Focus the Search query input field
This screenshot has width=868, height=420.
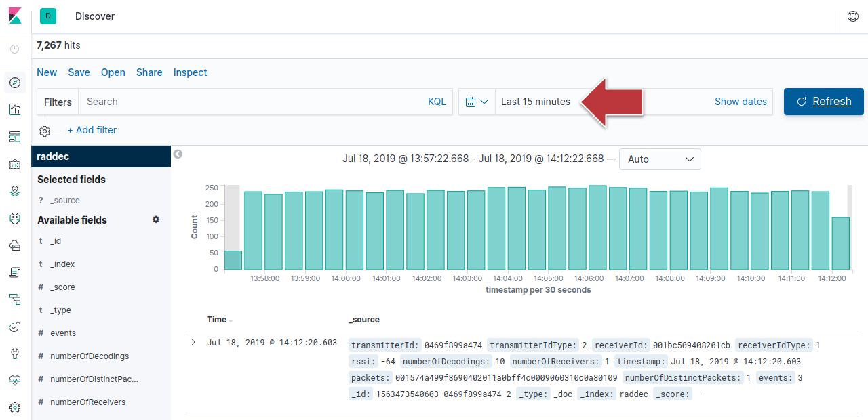tap(251, 102)
